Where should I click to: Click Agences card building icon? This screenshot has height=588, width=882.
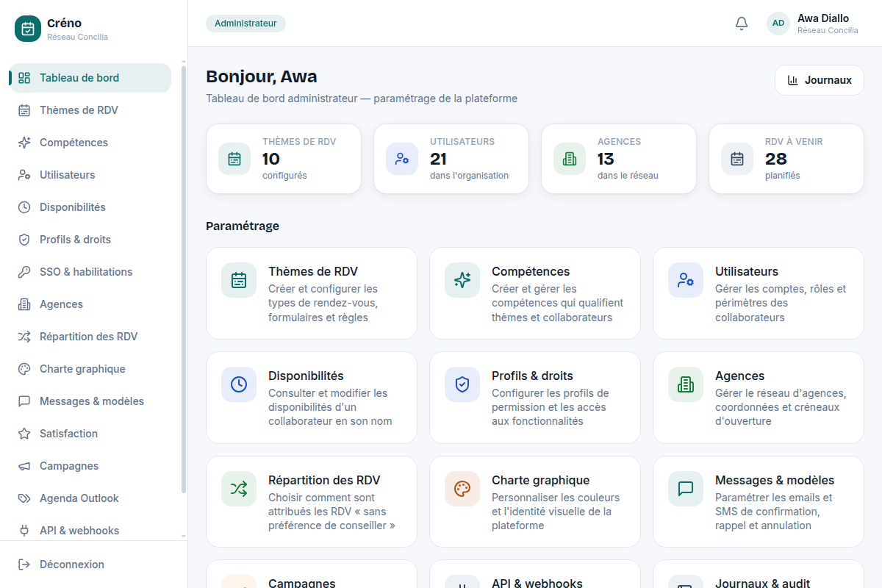click(686, 384)
